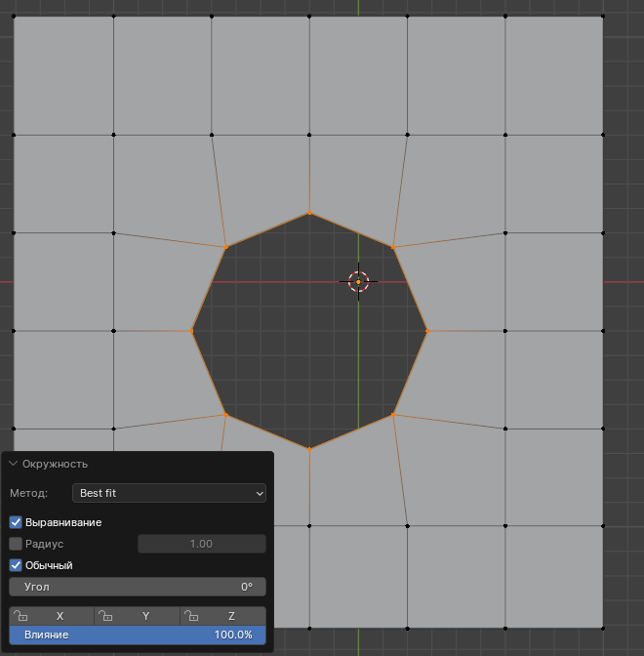Click the Радиус value field 1.00

(x=201, y=544)
